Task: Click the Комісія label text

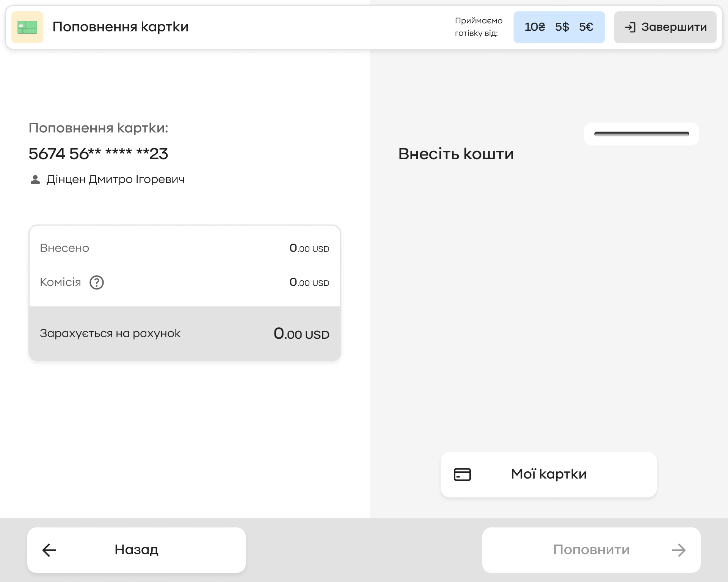Action: click(x=60, y=282)
